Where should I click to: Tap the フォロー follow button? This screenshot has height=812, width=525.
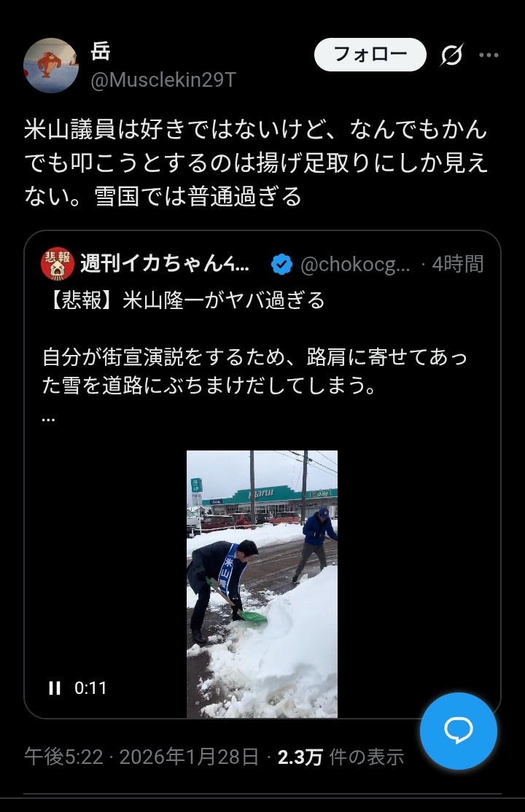370,55
